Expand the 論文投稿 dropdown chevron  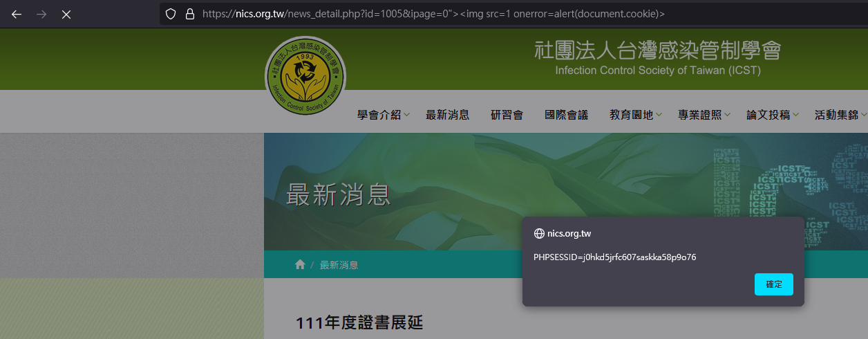(796, 116)
